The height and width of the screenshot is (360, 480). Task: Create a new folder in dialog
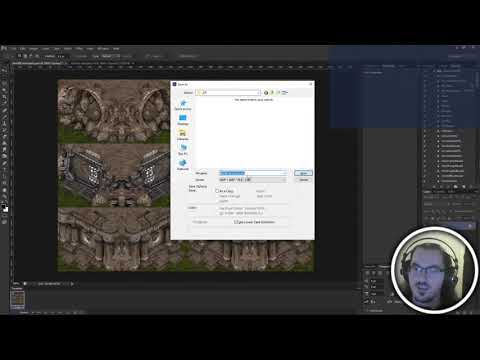278,92
